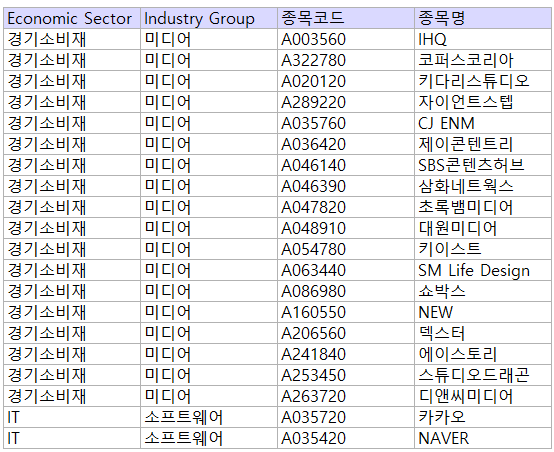The width and height of the screenshot is (554, 452).
Task: Select the cell SBS콘텐츠허브
Action: tap(483, 165)
